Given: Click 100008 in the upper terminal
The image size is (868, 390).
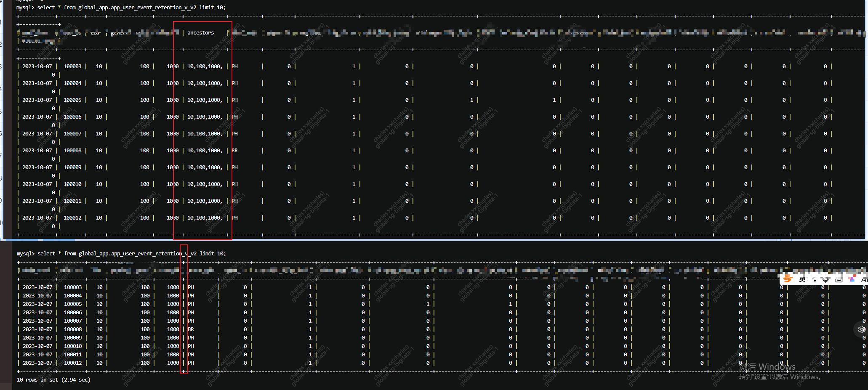Looking at the screenshot, I should point(72,150).
